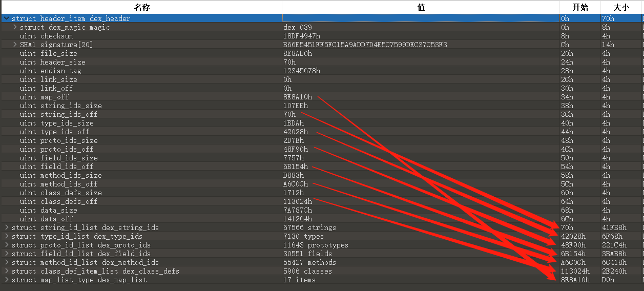This screenshot has width=644, height=291.
Task: Expand the dex_class_defs list
Action: [6, 271]
